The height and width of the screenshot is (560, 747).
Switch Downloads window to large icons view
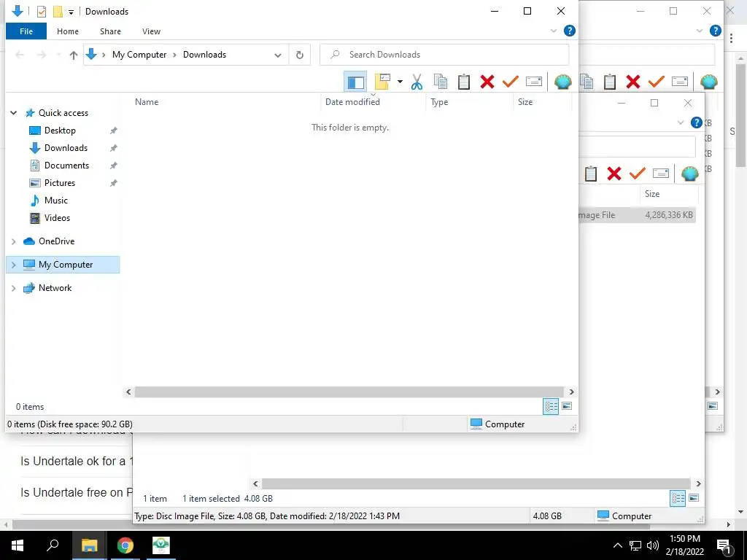566,406
